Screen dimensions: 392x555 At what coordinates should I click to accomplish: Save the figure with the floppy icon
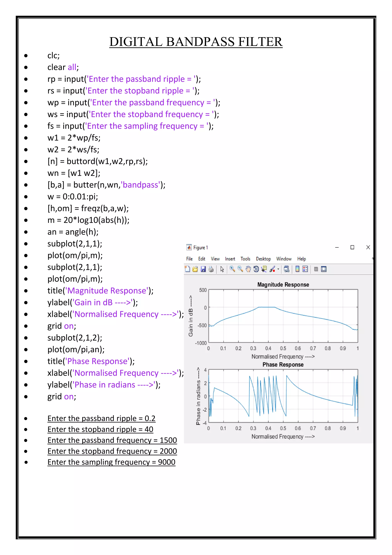(203, 269)
